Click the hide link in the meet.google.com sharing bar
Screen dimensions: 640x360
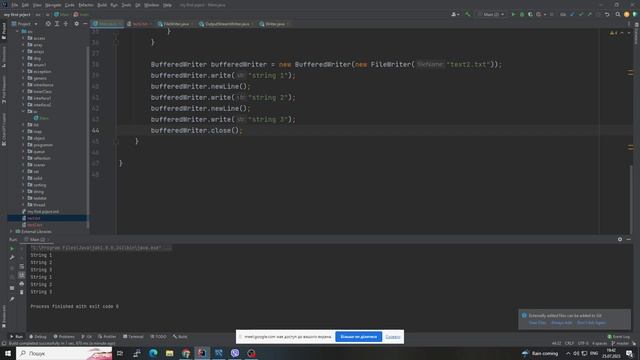click(x=393, y=337)
